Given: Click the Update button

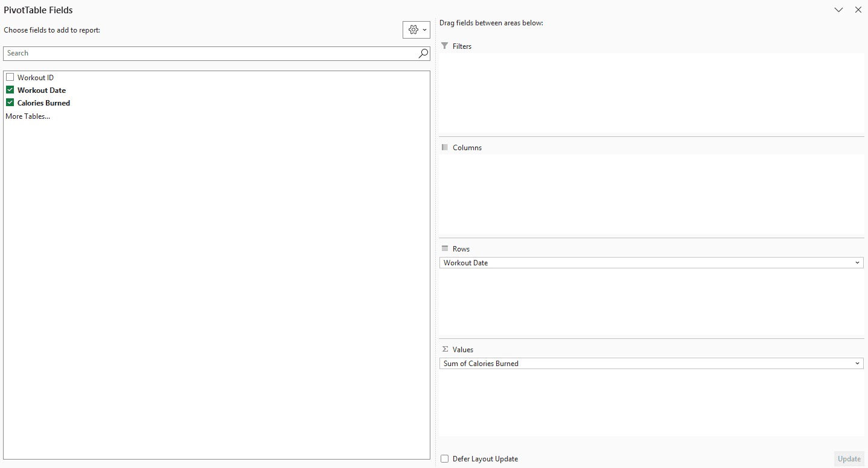Looking at the screenshot, I should [849, 459].
